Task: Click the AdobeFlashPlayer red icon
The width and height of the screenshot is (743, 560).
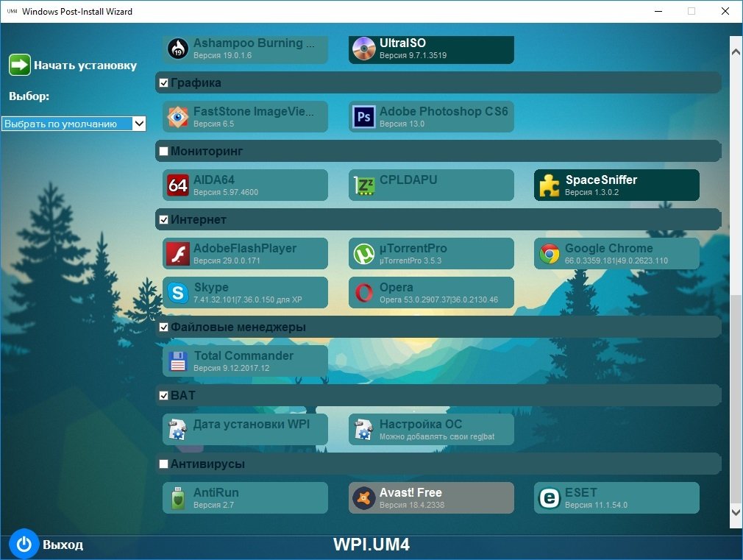Action: point(178,254)
